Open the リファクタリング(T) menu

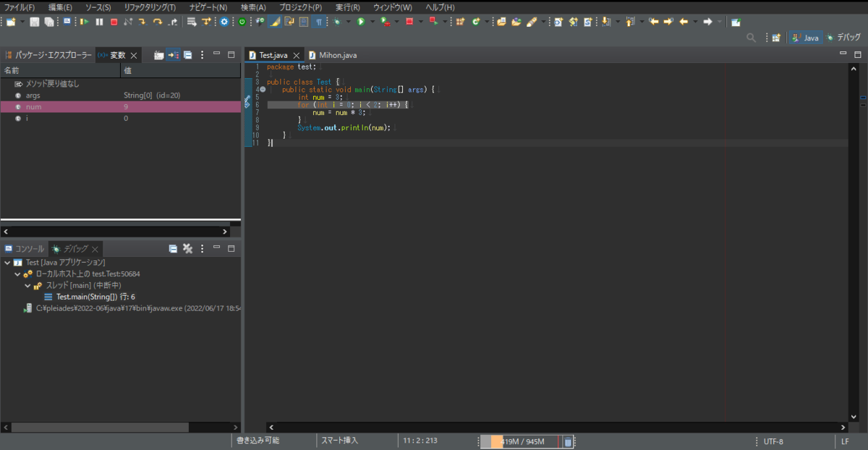(150, 7)
